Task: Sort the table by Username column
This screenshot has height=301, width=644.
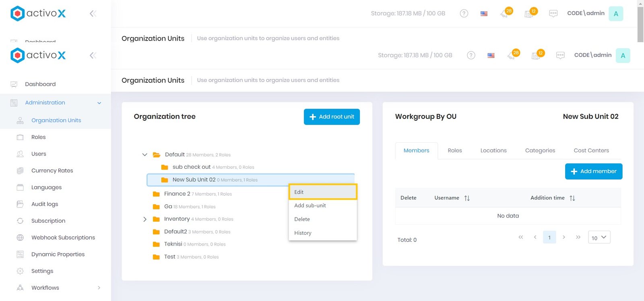Action: pyautogui.click(x=467, y=198)
